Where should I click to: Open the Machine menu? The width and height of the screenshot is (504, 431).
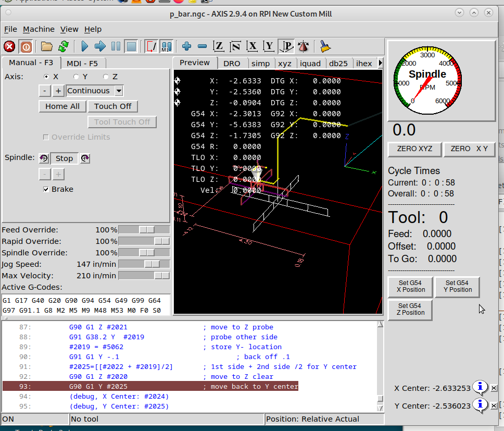pos(39,29)
